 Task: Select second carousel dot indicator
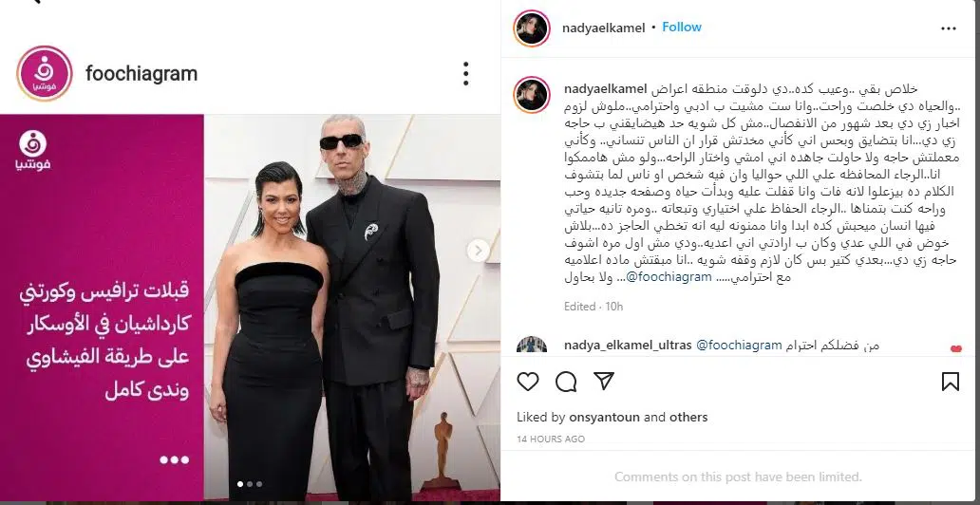(250, 484)
